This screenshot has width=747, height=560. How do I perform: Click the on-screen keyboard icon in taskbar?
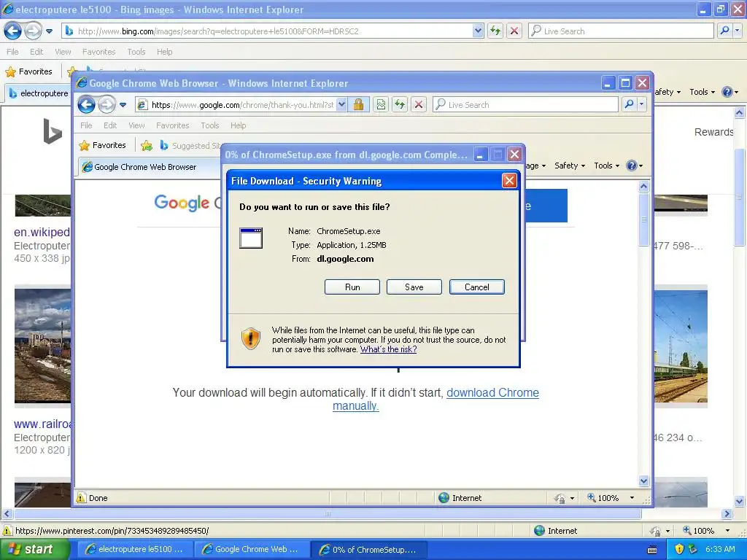(x=653, y=550)
